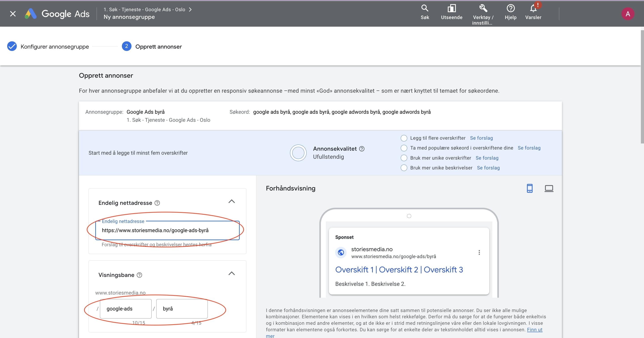
Task: Select Opprett annonser step 2
Action: pyautogui.click(x=158, y=47)
